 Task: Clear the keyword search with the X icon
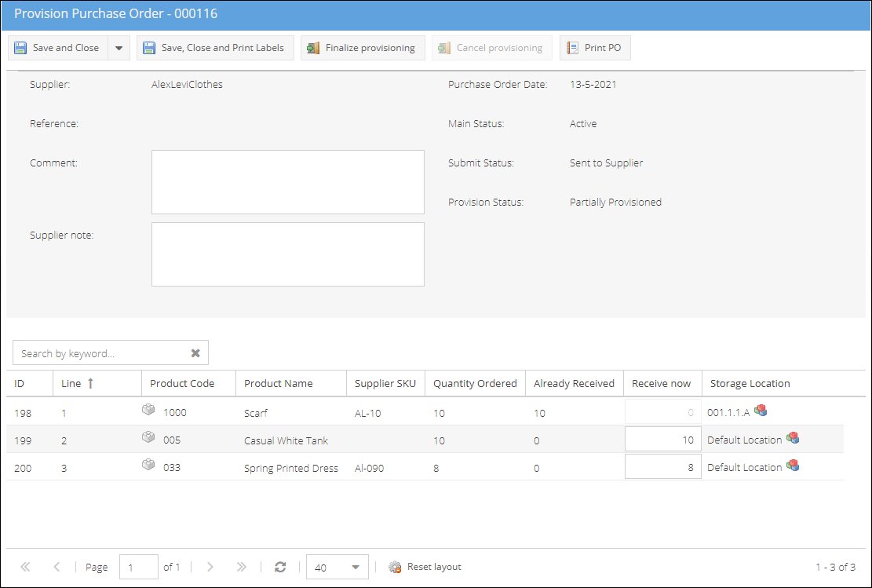click(195, 353)
